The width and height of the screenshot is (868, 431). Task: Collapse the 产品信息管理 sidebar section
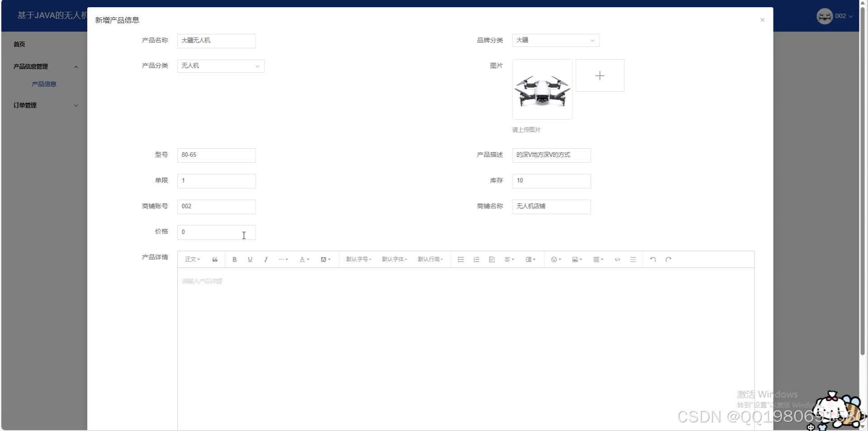click(x=44, y=66)
